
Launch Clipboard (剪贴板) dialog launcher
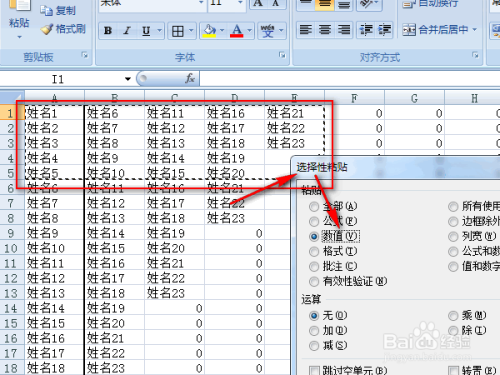point(85,56)
